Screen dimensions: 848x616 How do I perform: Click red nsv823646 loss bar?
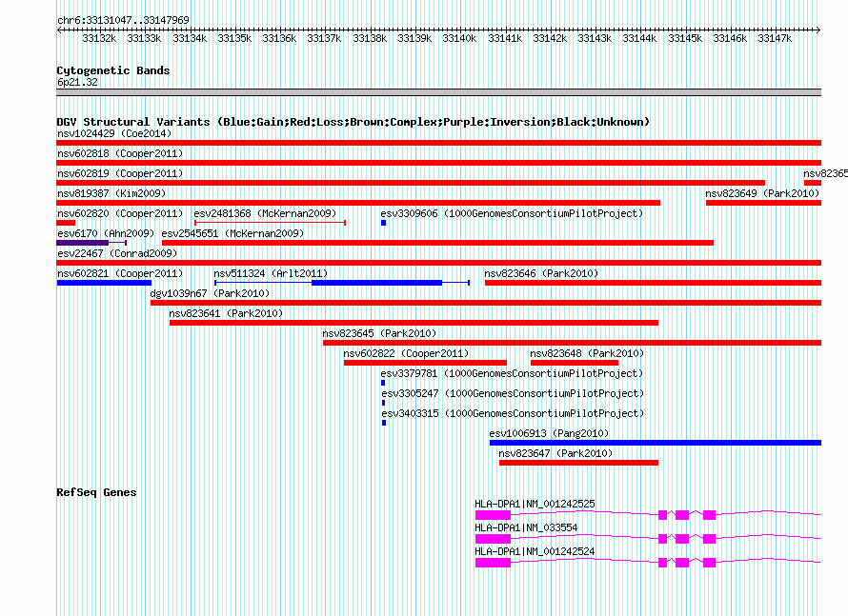(654, 283)
